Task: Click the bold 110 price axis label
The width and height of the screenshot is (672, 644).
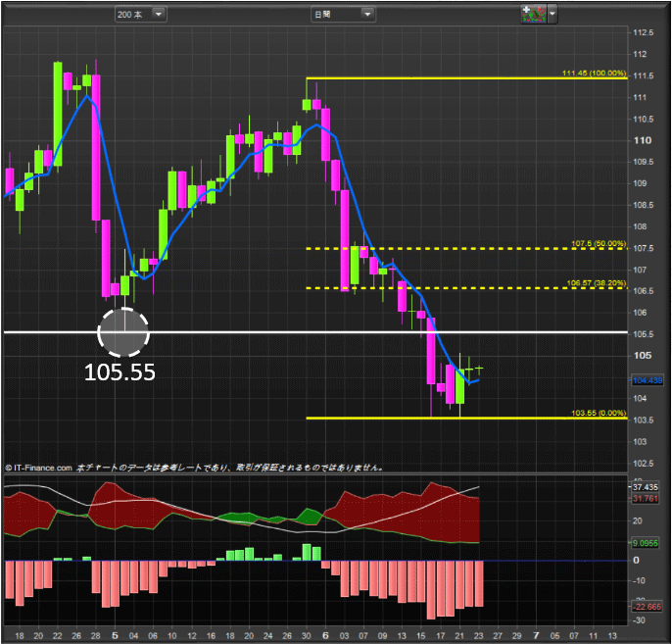Action: pyautogui.click(x=643, y=140)
